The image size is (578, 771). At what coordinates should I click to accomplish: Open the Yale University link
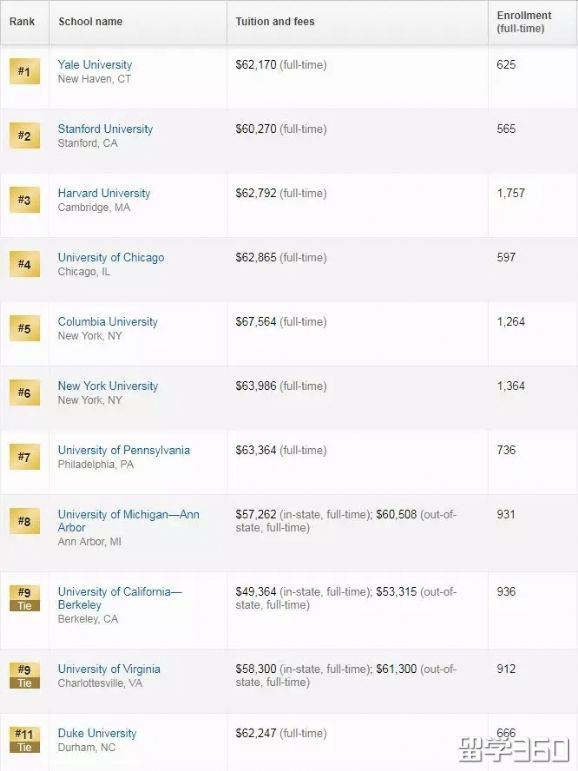(95, 65)
